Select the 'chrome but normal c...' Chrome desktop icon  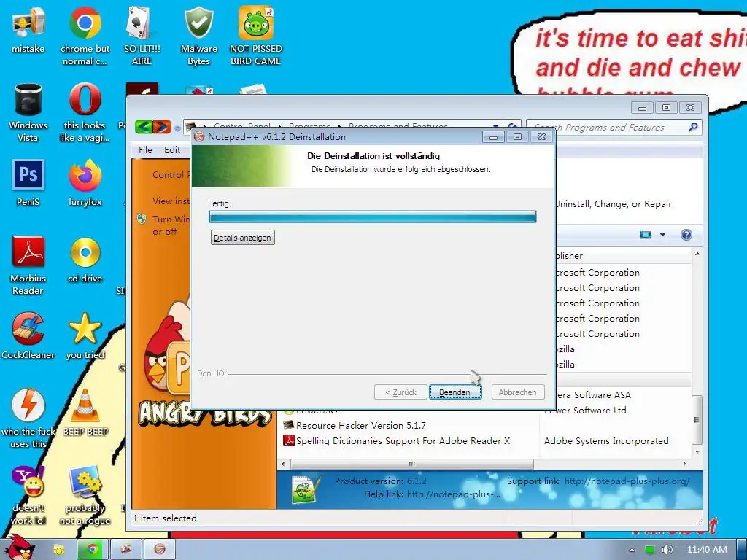85,36
